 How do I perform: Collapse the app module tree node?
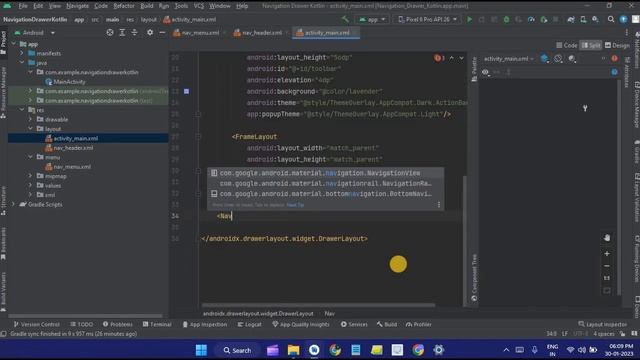click(x=14, y=44)
